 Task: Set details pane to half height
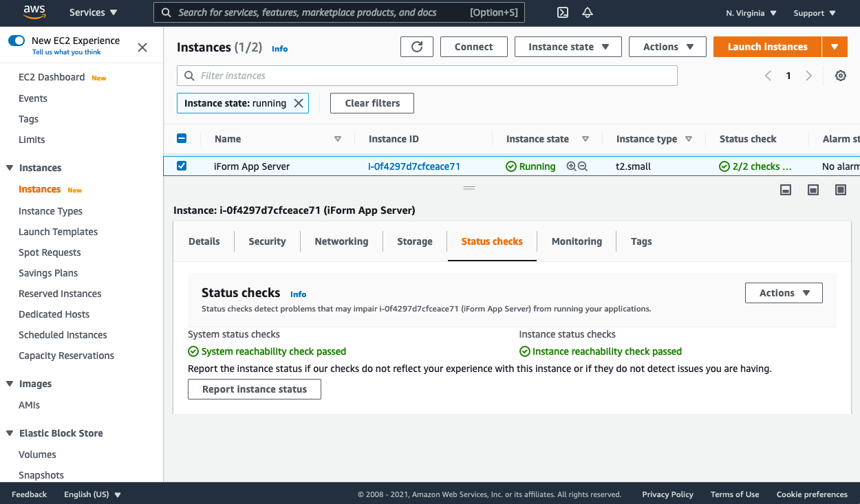(813, 190)
